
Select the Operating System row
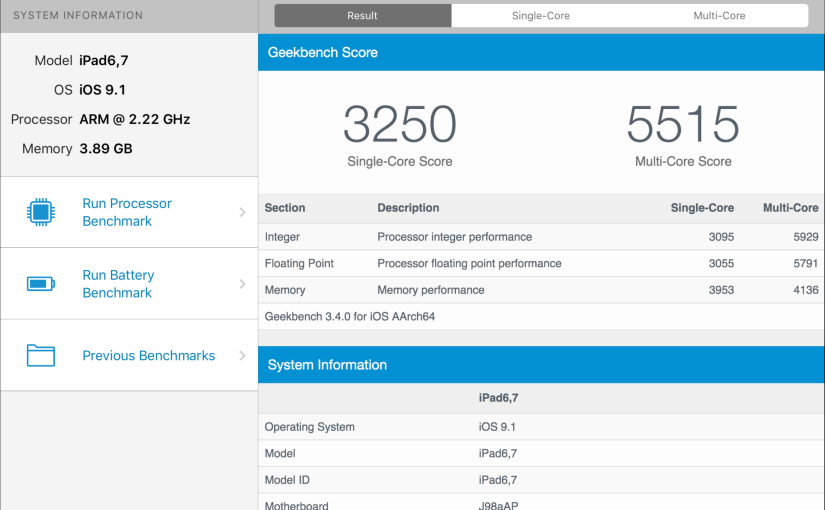coord(541,427)
